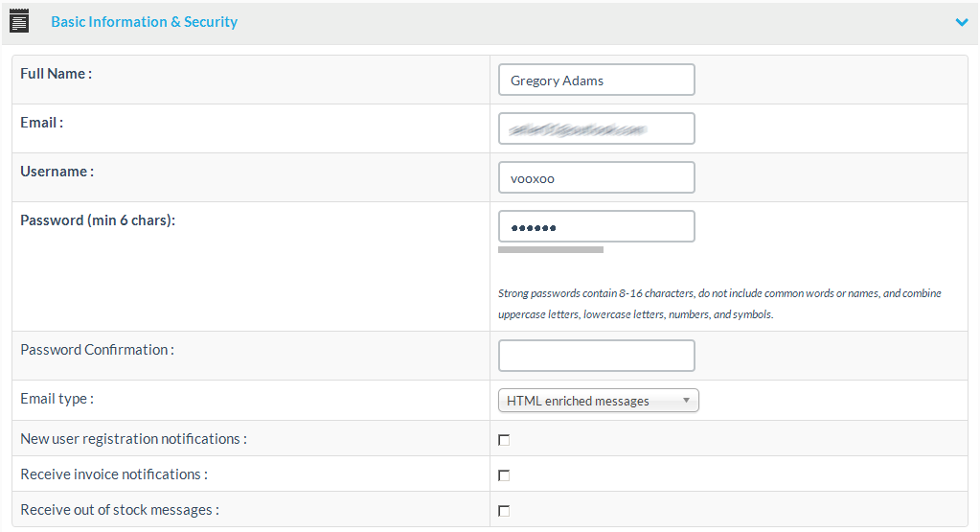980x532 pixels.
Task: Focus the Full Name field with Gregory Adams
Action: click(596, 81)
